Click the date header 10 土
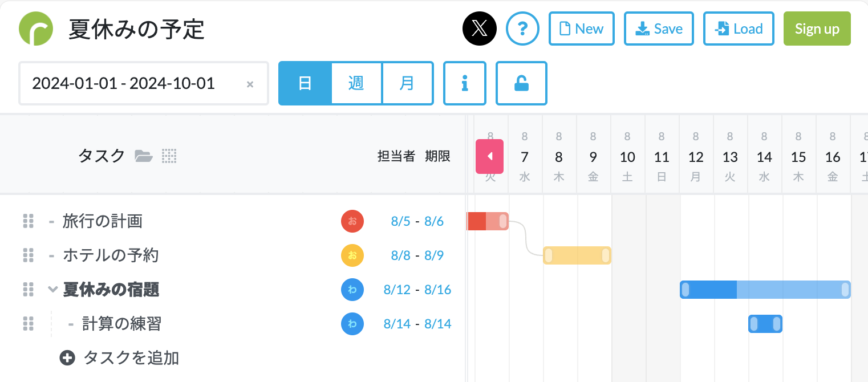 [x=627, y=157]
